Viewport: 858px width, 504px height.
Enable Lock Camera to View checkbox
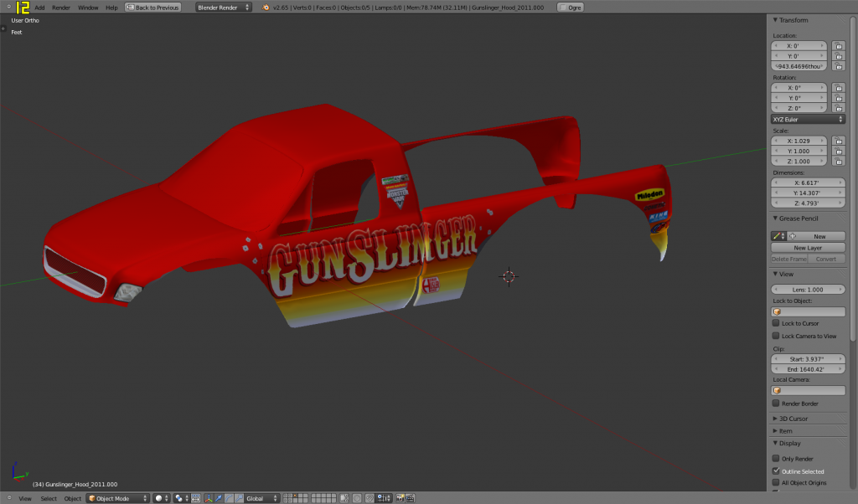tap(775, 336)
